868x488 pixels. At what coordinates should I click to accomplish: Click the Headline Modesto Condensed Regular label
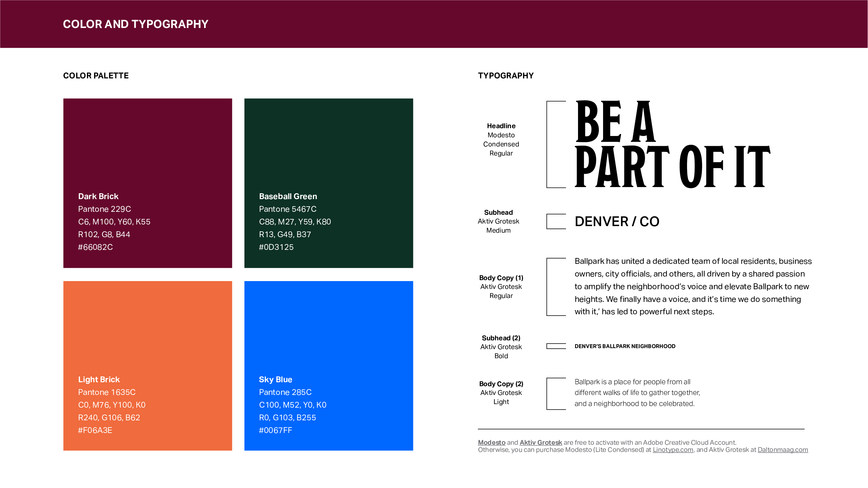tap(501, 140)
